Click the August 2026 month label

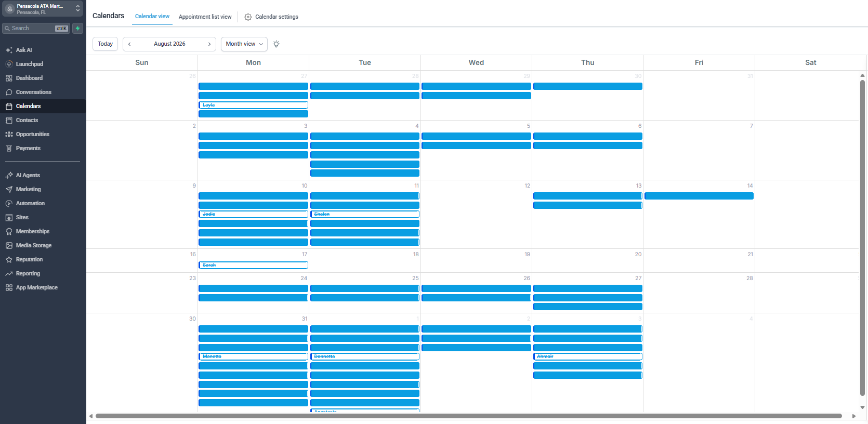[169, 44]
